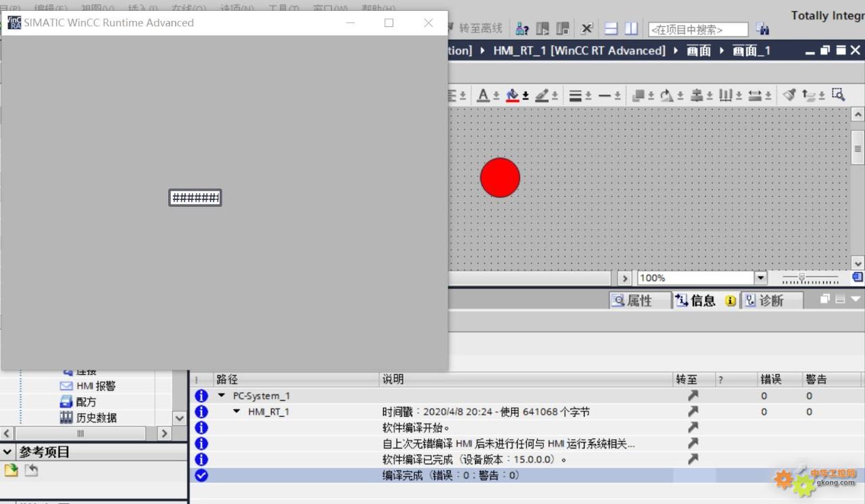The image size is (865, 504).
Task: Open the 100% zoom combo box dropdown
Action: [761, 278]
